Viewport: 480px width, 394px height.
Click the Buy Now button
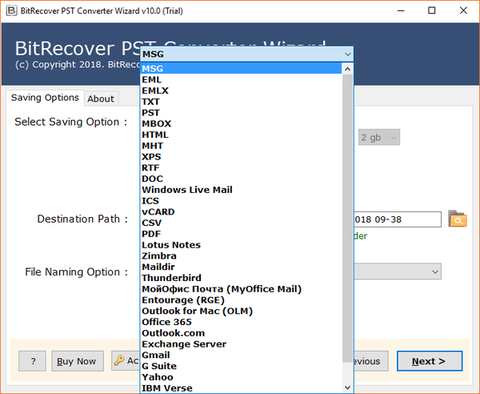coord(77,361)
